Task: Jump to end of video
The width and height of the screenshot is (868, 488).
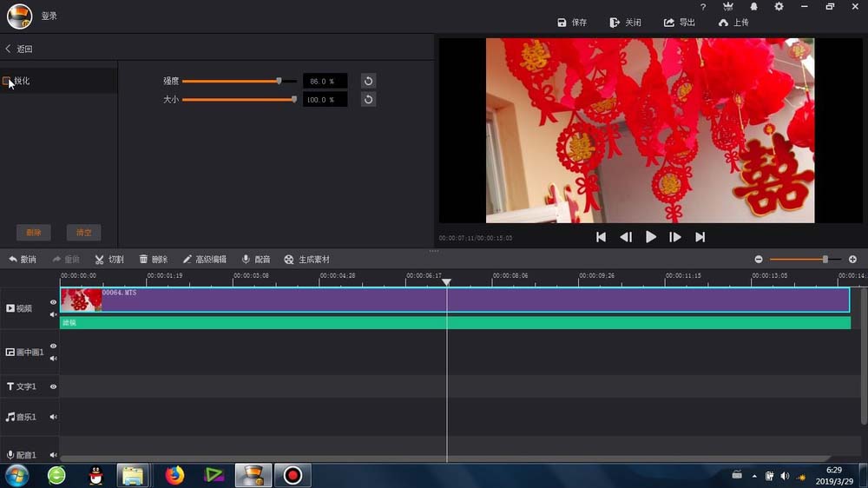Action: click(700, 237)
